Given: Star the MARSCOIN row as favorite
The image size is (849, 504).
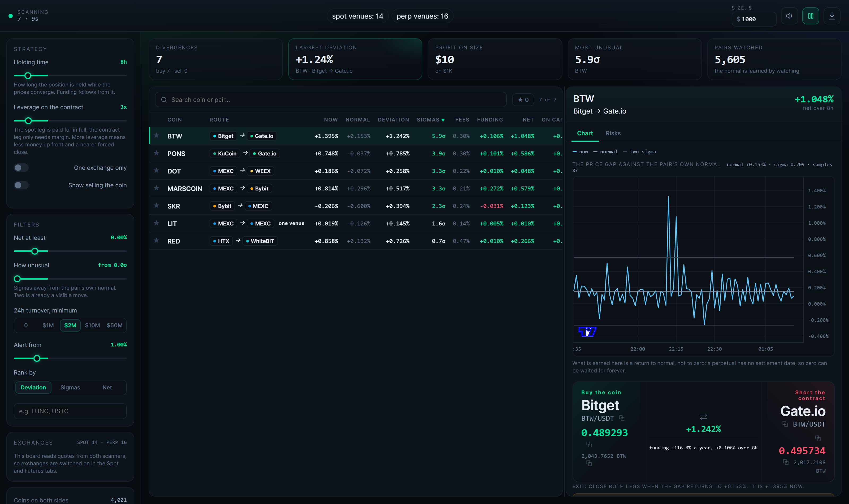Looking at the screenshot, I should pyautogui.click(x=157, y=188).
